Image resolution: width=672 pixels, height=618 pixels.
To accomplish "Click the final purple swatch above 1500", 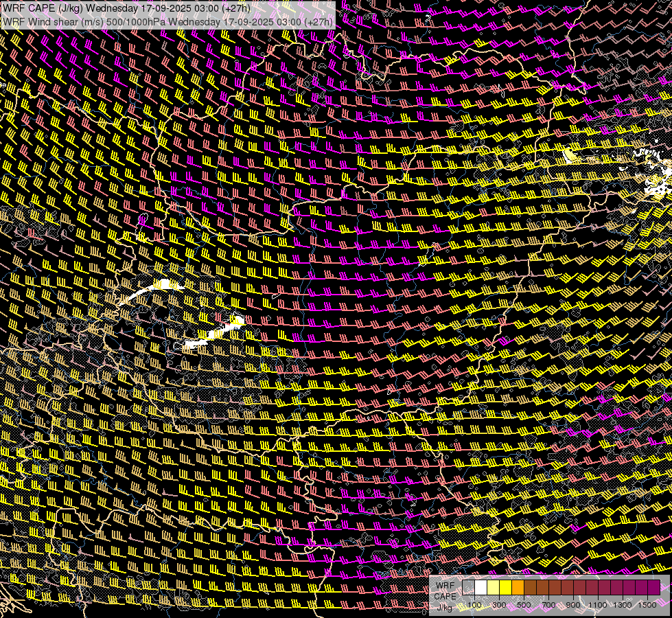I will 654,587.
